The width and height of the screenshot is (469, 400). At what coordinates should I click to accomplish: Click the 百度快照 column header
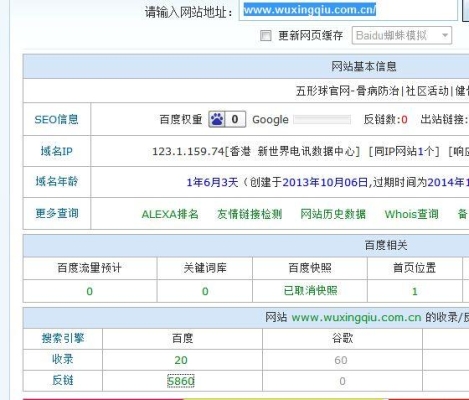(310, 268)
